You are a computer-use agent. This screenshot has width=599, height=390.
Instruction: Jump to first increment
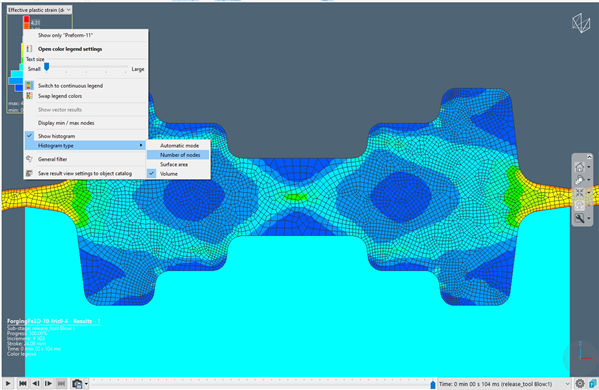coord(23,383)
